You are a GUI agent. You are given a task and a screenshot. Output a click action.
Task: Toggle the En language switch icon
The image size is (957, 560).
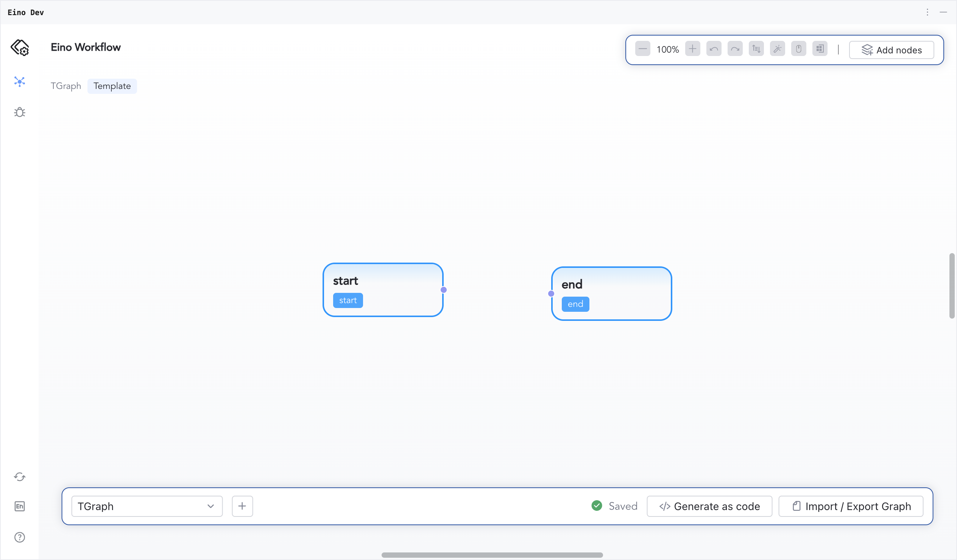tap(20, 507)
